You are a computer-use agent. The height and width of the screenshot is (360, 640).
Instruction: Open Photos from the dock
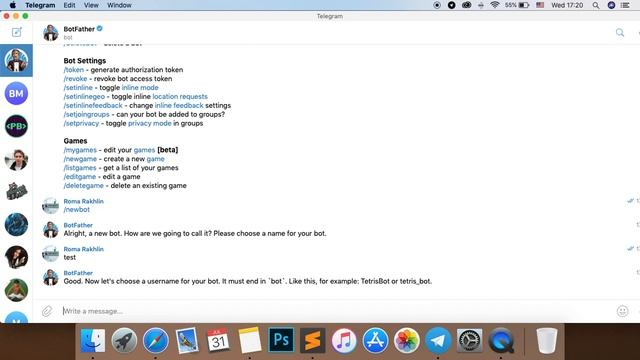click(407, 340)
